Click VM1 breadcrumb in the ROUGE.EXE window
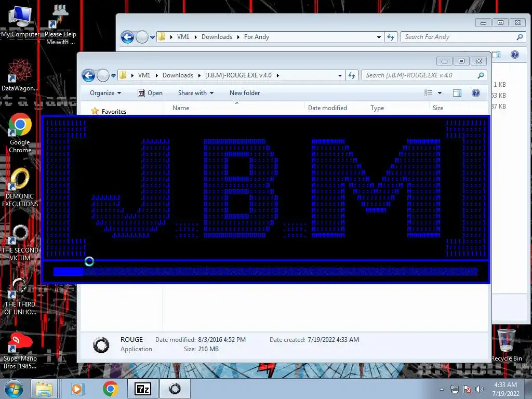Screen dimensions: 532x399 click(x=144, y=75)
